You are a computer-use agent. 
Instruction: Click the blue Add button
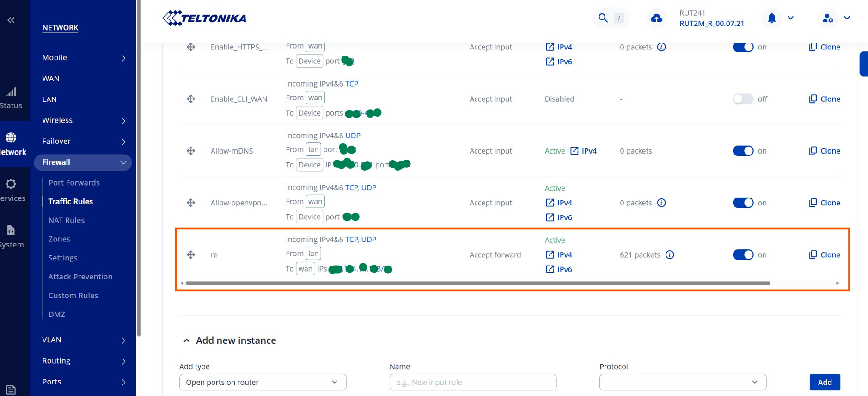(825, 382)
